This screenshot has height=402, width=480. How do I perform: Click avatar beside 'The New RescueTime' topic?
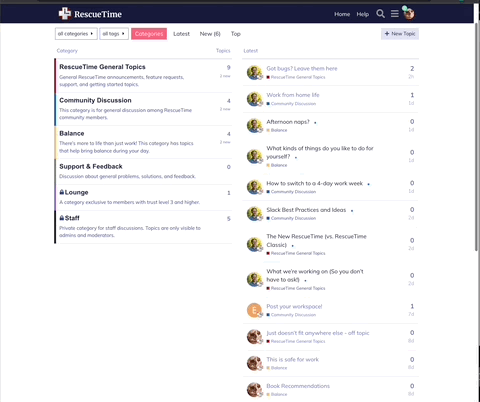[x=255, y=244]
